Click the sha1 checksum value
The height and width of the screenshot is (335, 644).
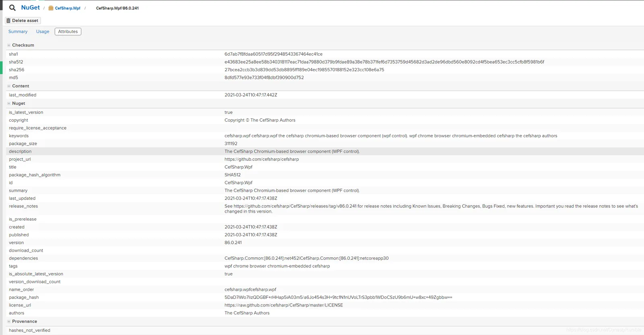pos(273,54)
